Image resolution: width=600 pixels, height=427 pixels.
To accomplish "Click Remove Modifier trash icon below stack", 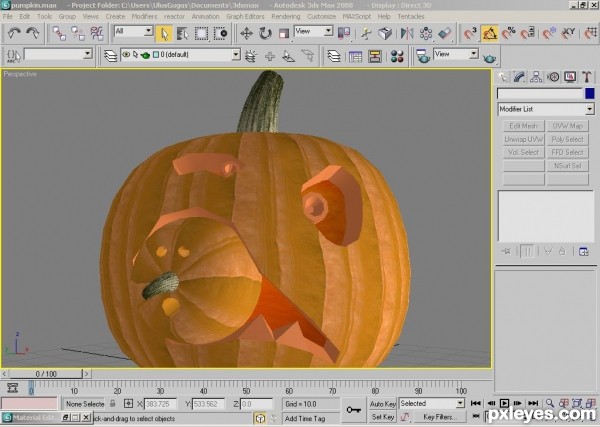I will click(562, 251).
